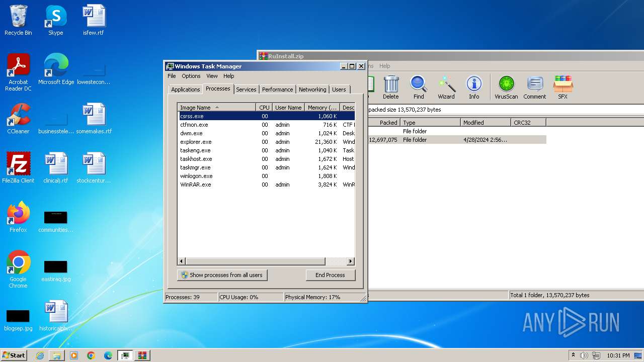Screen dimensions: 644x362
Task: Open Task Manager File menu
Action: (x=172, y=76)
